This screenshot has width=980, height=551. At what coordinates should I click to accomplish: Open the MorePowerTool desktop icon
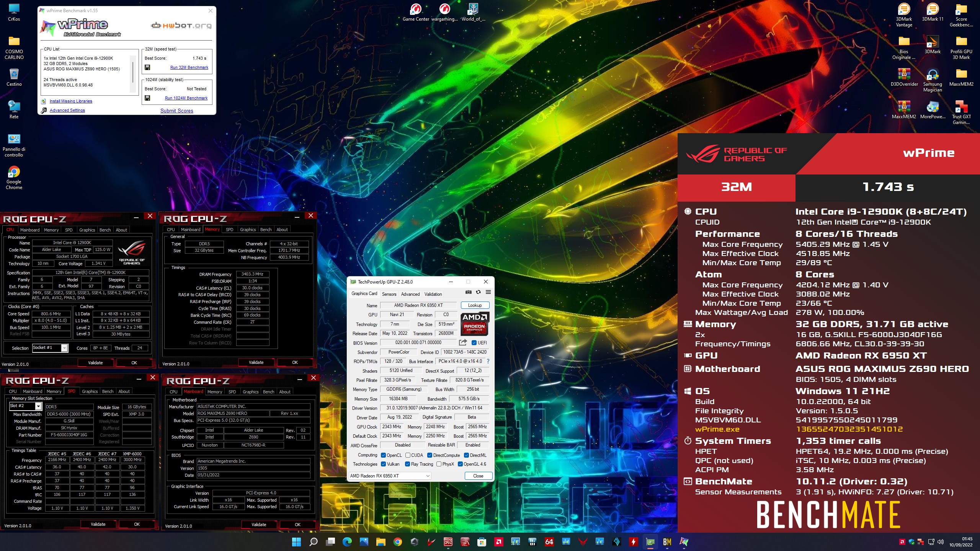point(933,110)
